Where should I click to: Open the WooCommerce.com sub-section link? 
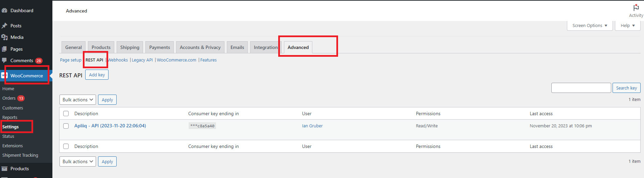click(x=176, y=60)
